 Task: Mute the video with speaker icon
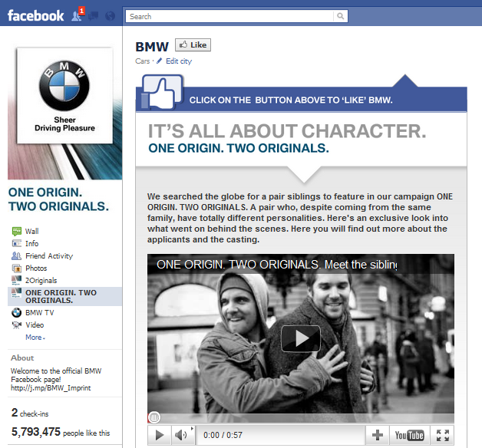point(183,435)
